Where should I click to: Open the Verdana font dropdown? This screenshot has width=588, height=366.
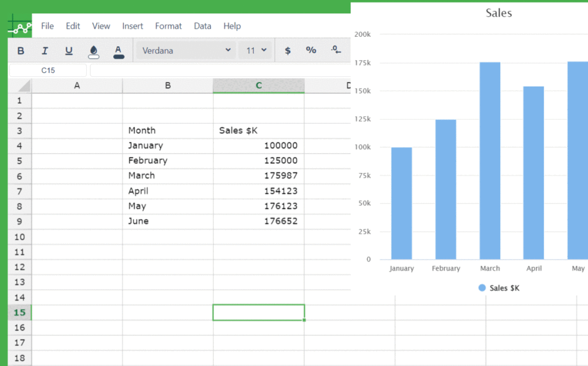point(185,50)
